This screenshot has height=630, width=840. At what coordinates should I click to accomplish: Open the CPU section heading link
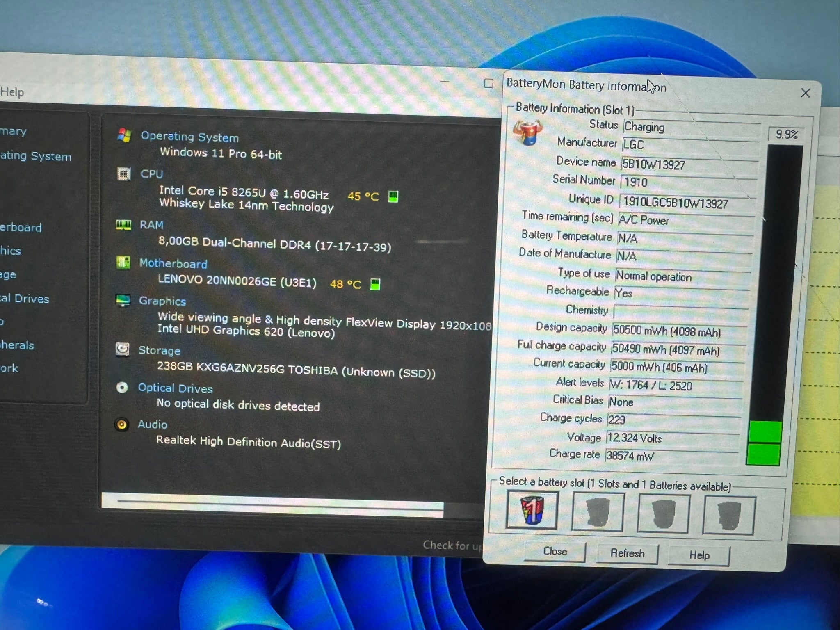click(x=152, y=174)
